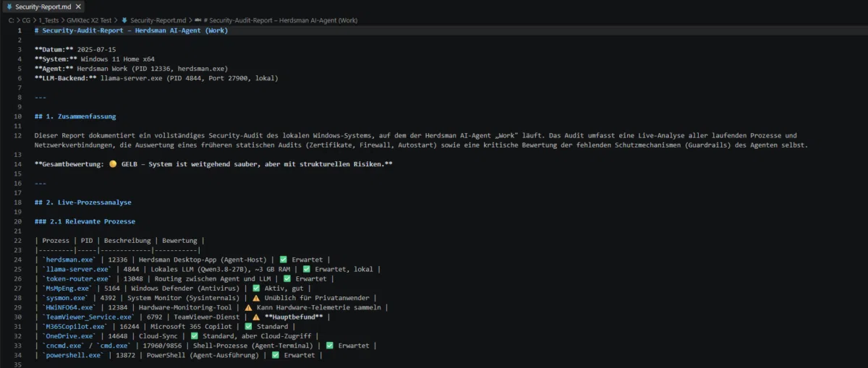Click `HWiNFO64.exe` in the process table

coord(67,307)
